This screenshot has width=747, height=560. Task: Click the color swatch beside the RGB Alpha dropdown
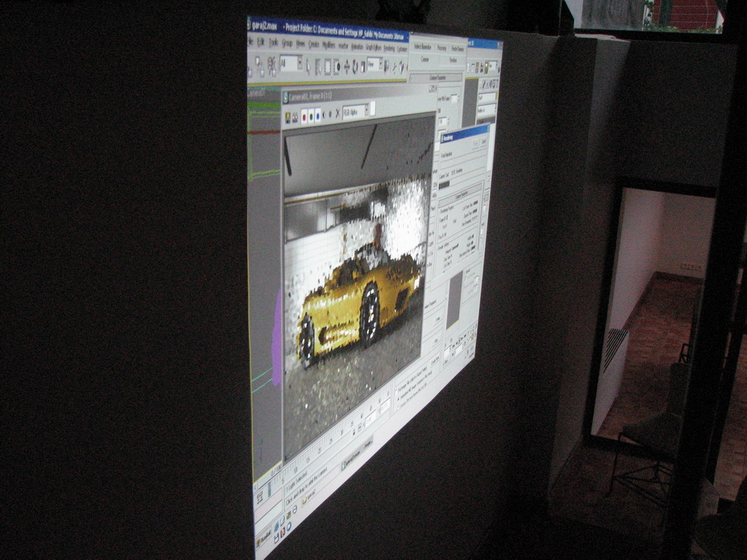pyautogui.click(x=372, y=110)
